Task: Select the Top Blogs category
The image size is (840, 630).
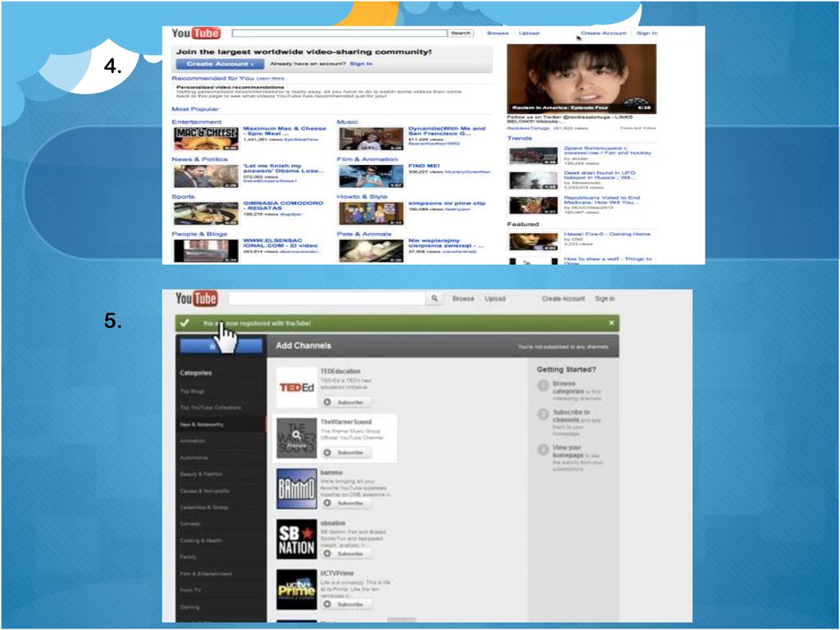Action: [192, 391]
